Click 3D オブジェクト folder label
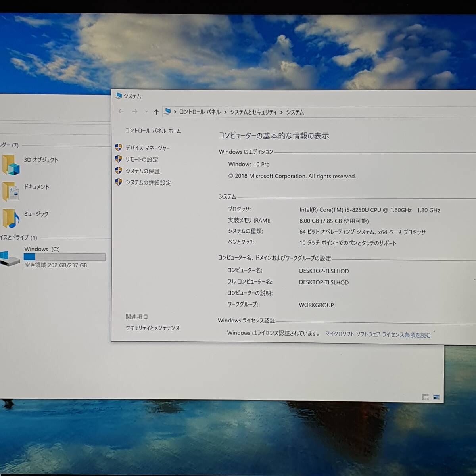 (x=41, y=160)
